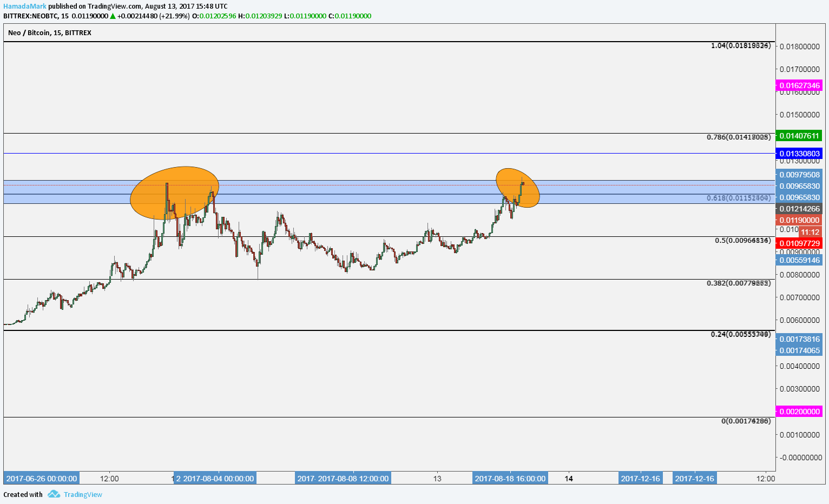Open the TradingView link beside the logo
Image resolution: width=829 pixels, height=504 pixels.
coord(83,494)
